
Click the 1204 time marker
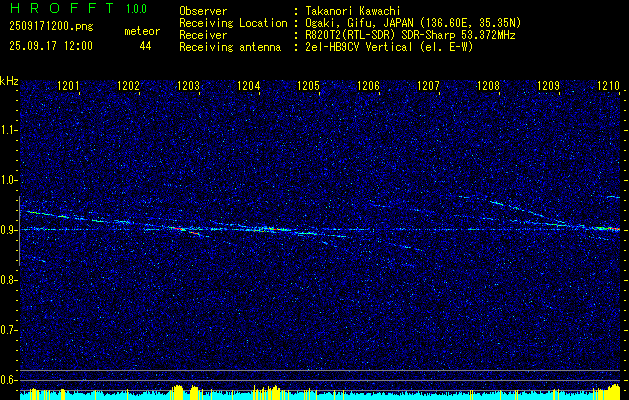pos(249,86)
